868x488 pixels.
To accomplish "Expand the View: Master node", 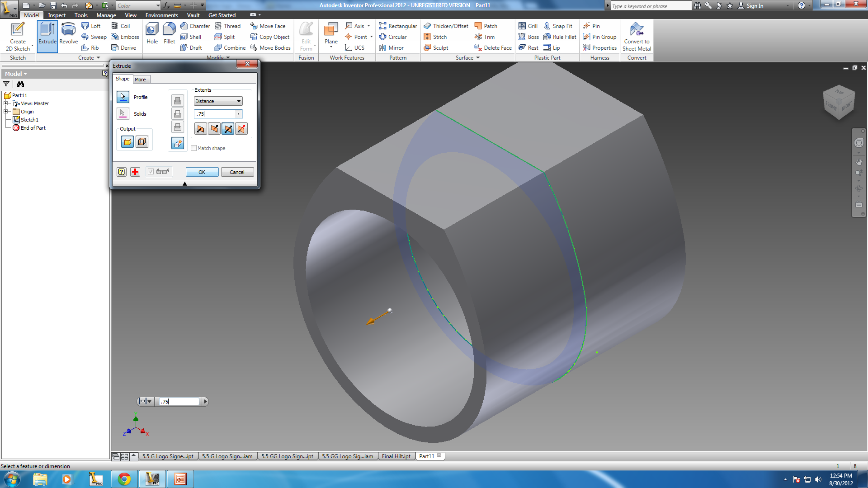I will [6, 103].
